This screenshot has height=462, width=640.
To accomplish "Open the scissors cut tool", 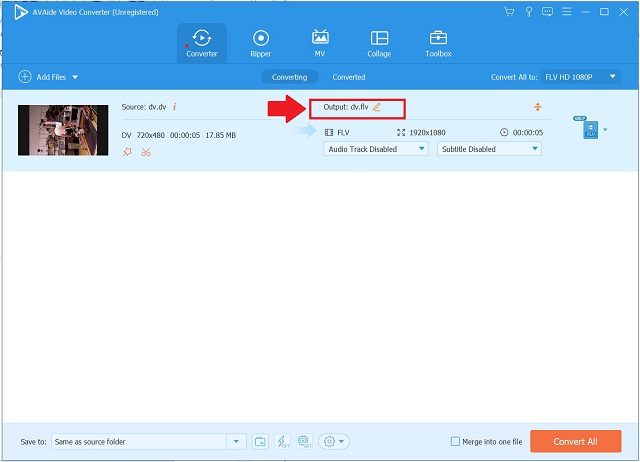I will [x=146, y=152].
